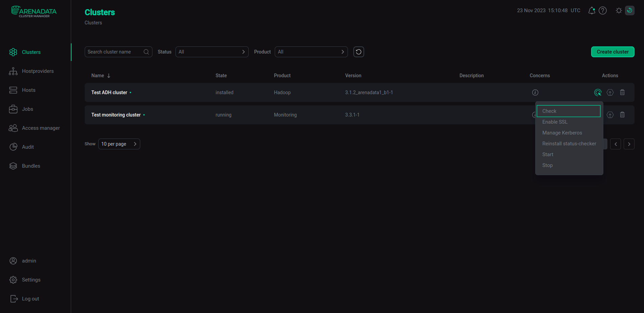Viewport: 644px width, 313px height.
Task: Click the Create cluster button
Action: pos(613,52)
